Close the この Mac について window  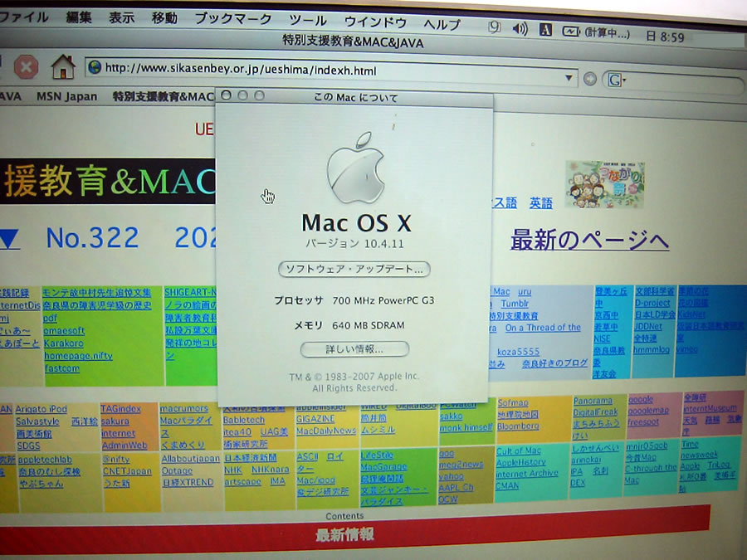[227, 95]
